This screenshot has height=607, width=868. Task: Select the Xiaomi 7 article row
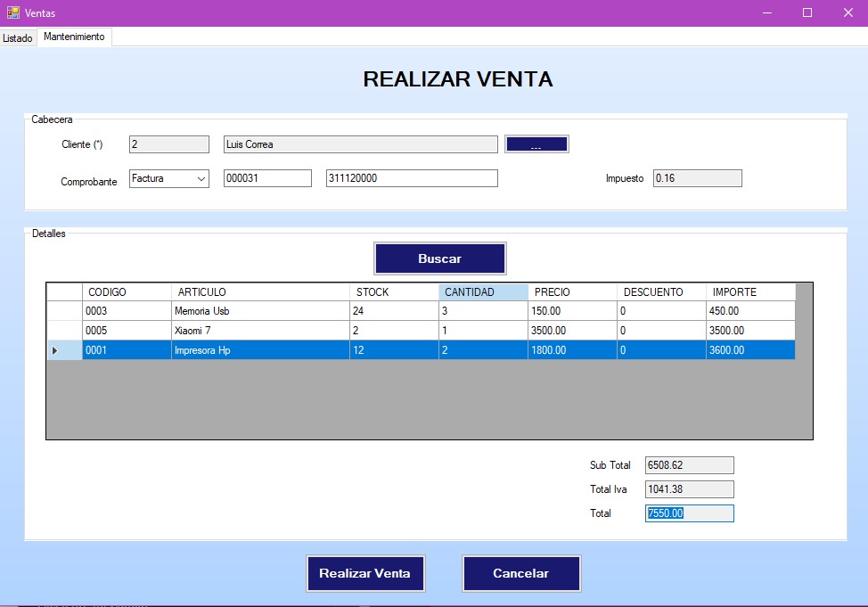tap(258, 331)
